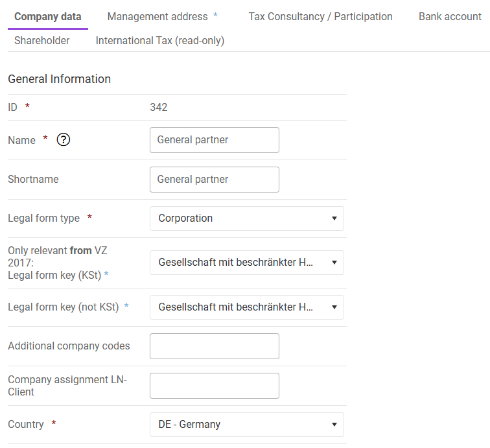Click the help icon next to Name
The height and width of the screenshot is (448, 490).
click(64, 140)
